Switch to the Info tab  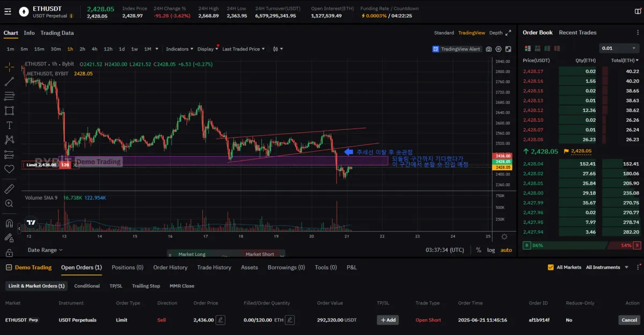pyautogui.click(x=29, y=33)
